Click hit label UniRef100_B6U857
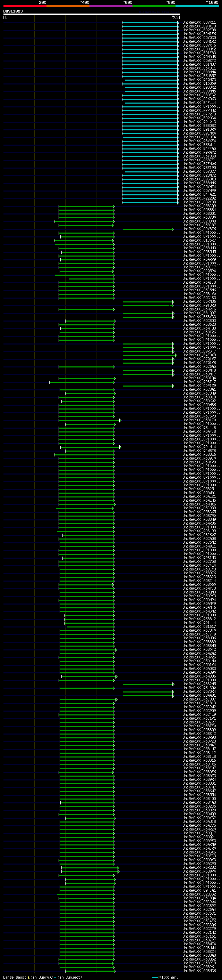Viewport: 222px width, 980px height. [199, 76]
